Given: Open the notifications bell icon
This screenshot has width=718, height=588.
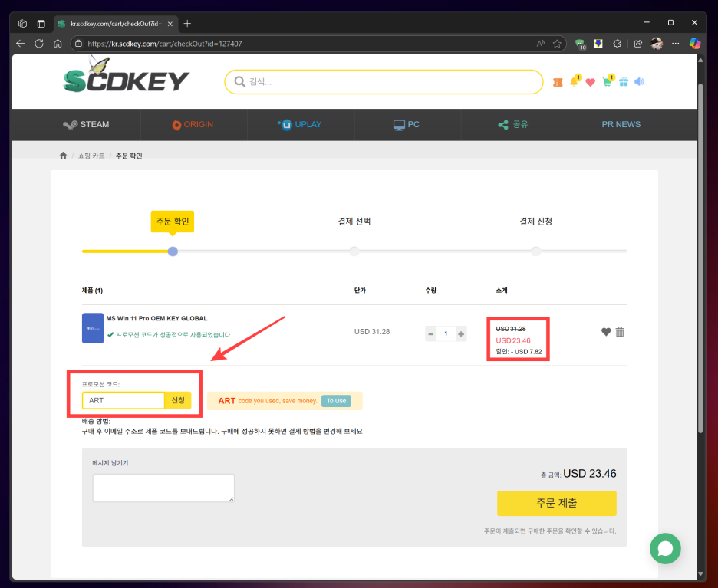Looking at the screenshot, I should coord(575,81).
